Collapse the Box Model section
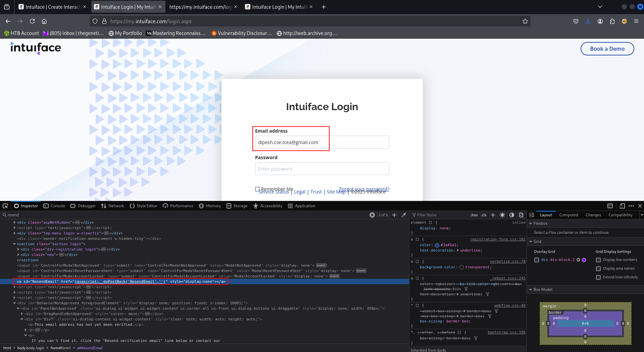 (x=531, y=290)
